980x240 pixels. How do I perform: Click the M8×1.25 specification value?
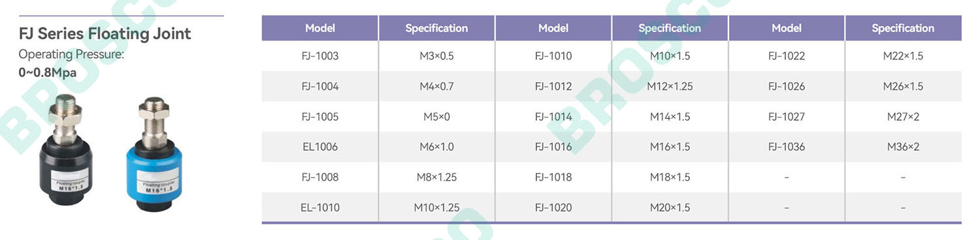click(x=436, y=177)
